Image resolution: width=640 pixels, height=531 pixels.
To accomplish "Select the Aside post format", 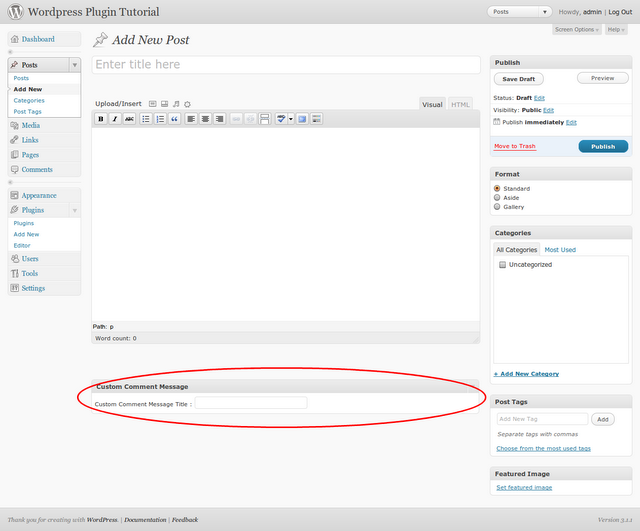I will coord(497,198).
